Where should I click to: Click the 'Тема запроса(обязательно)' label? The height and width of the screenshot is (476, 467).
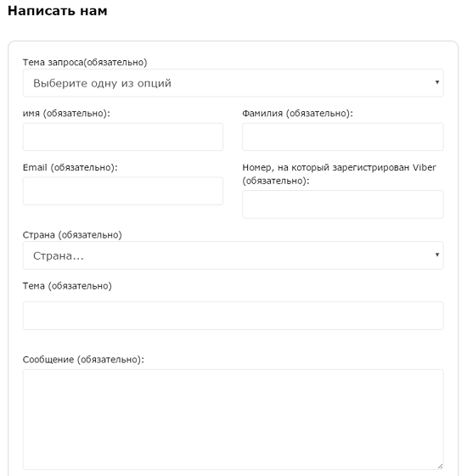[85, 62]
